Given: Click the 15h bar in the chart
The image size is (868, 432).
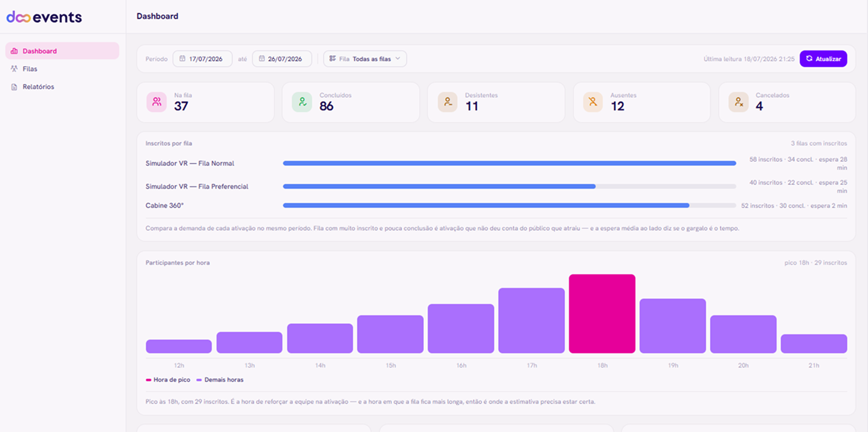Looking at the screenshot, I should [x=391, y=334].
